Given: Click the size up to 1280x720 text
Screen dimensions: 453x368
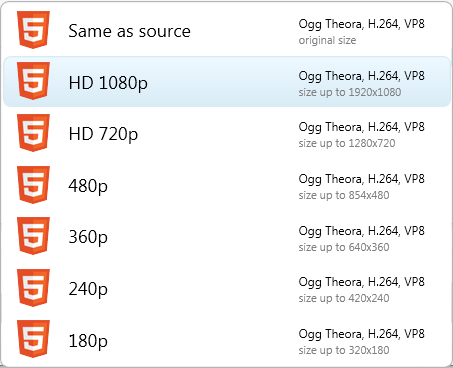Looking at the screenshot, I should [347, 143].
